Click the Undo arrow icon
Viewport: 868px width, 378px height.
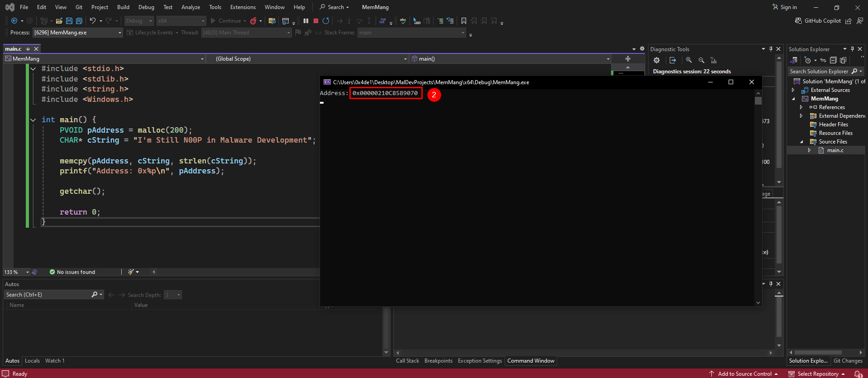click(93, 21)
